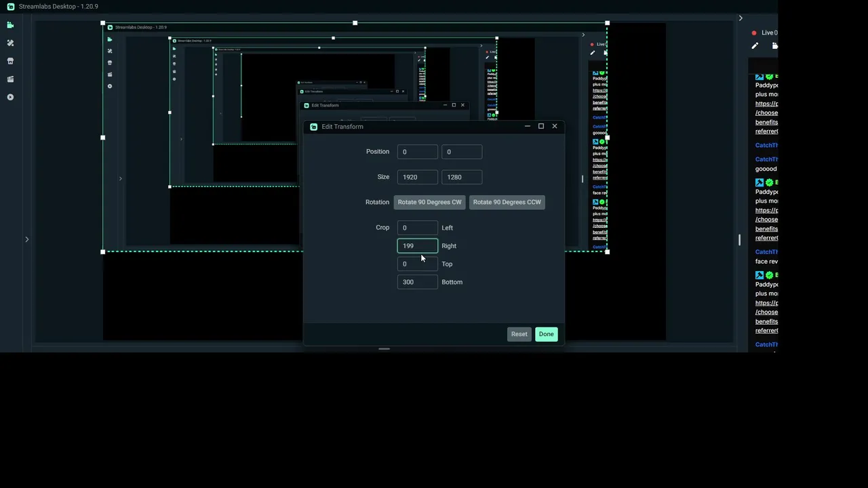Expand the panel using the left-edge chevron

[x=27, y=239]
